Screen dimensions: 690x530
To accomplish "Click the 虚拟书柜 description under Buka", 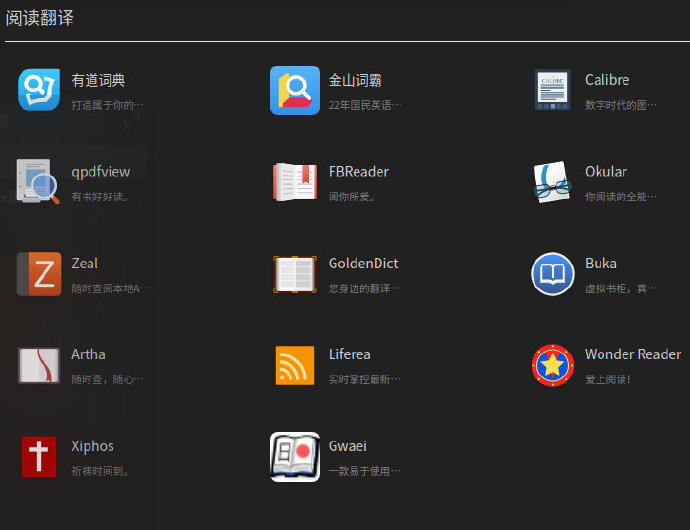I will 620,289.
